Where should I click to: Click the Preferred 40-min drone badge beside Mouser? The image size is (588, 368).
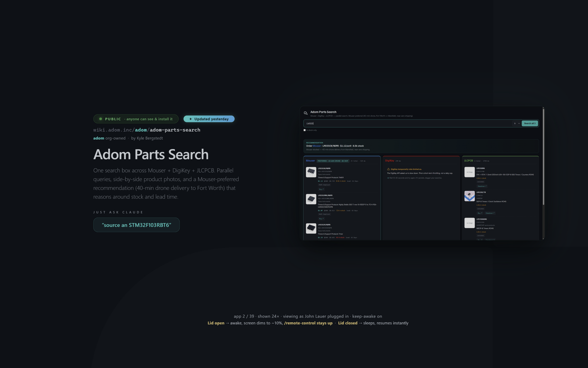(333, 161)
